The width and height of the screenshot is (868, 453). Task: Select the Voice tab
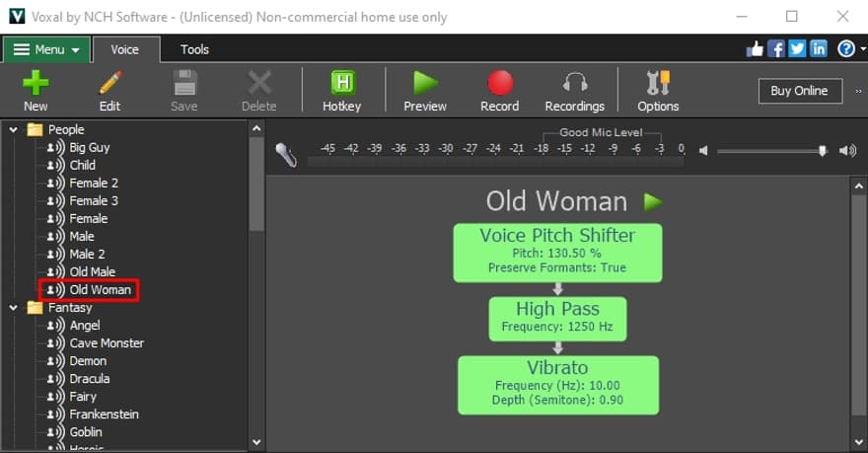point(125,49)
